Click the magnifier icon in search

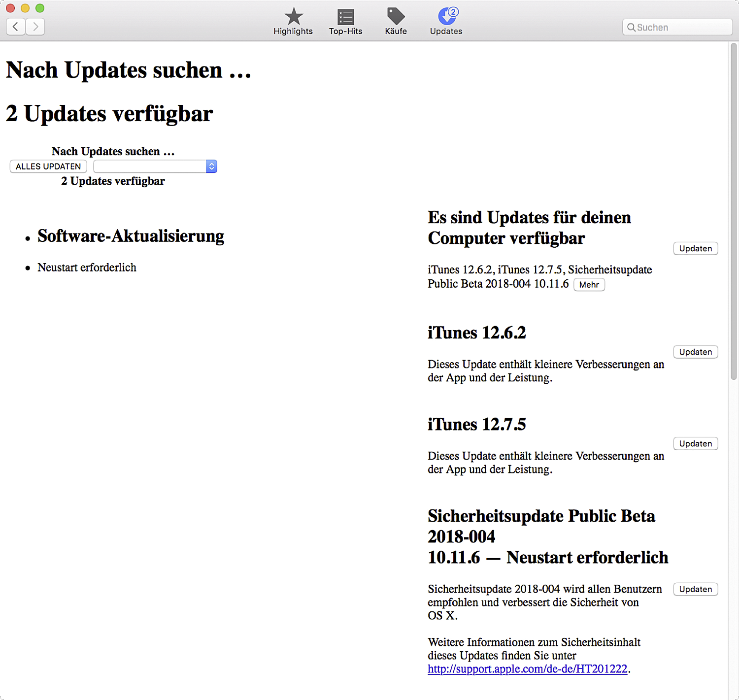click(631, 28)
